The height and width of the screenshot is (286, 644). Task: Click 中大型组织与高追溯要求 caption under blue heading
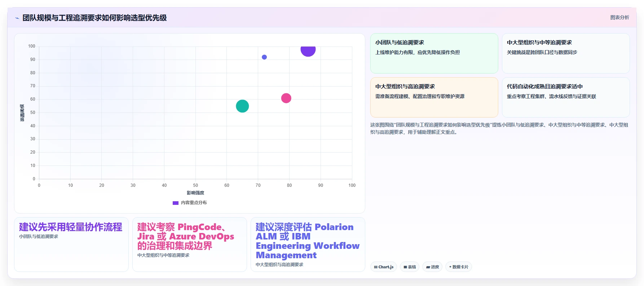click(x=279, y=265)
